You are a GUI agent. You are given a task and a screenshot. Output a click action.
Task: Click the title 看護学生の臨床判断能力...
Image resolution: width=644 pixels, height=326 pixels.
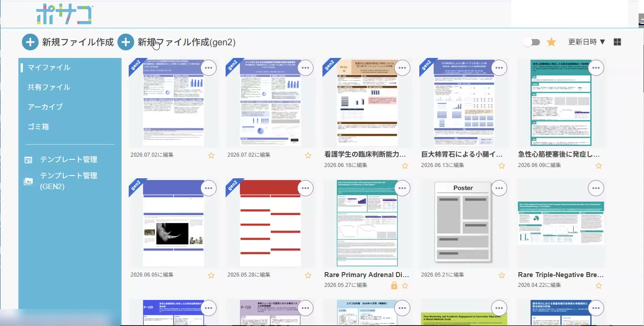click(x=365, y=154)
